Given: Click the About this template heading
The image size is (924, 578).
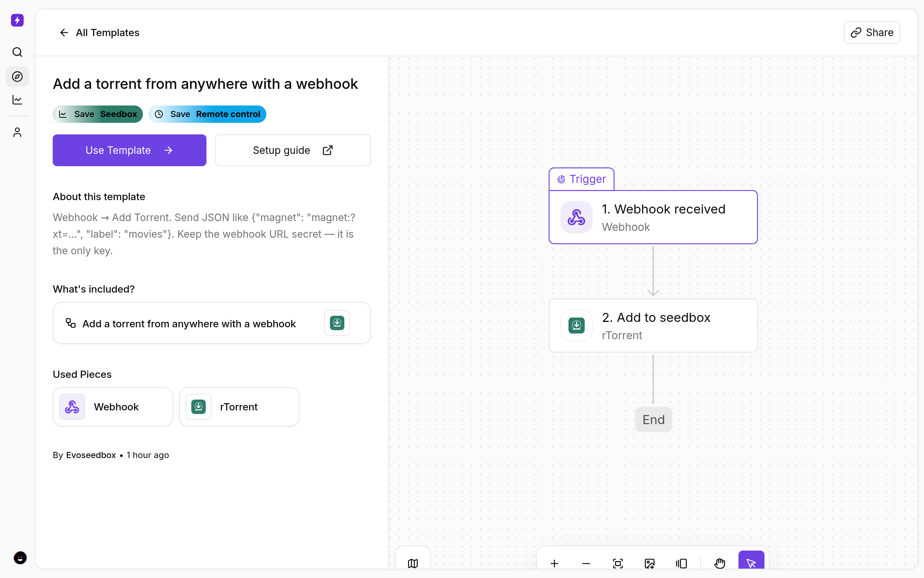Looking at the screenshot, I should (x=99, y=197).
